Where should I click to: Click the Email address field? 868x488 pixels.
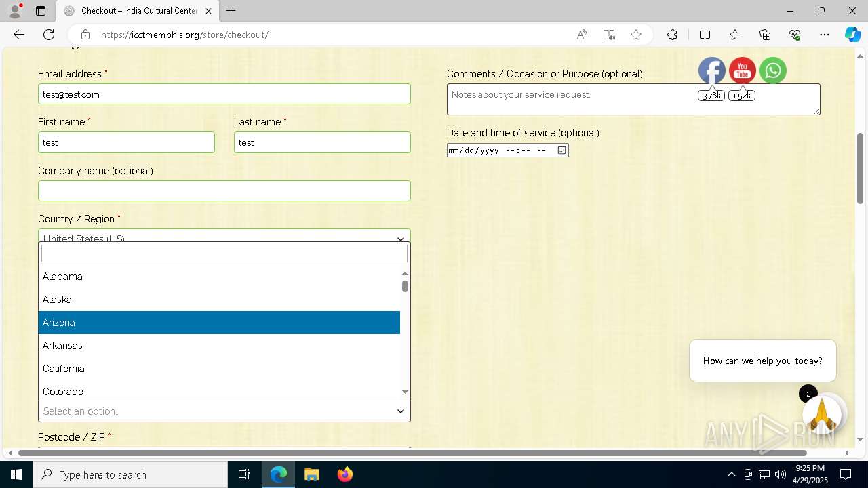coord(224,94)
